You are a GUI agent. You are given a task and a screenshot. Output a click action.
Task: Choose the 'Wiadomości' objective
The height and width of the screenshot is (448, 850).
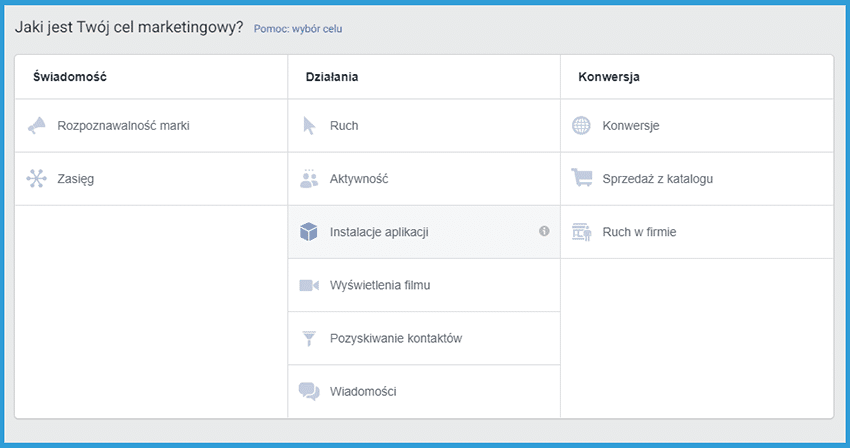tap(424, 391)
